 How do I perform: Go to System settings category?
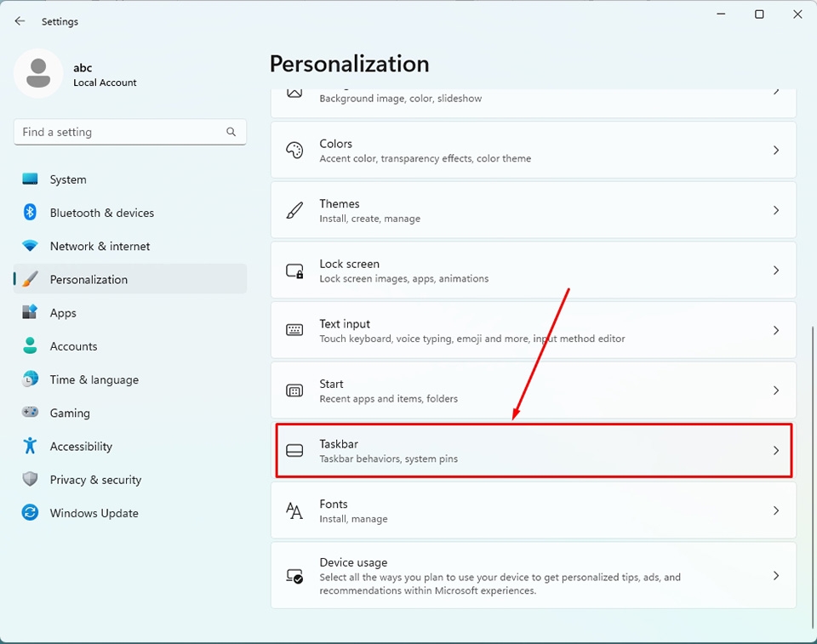point(68,180)
